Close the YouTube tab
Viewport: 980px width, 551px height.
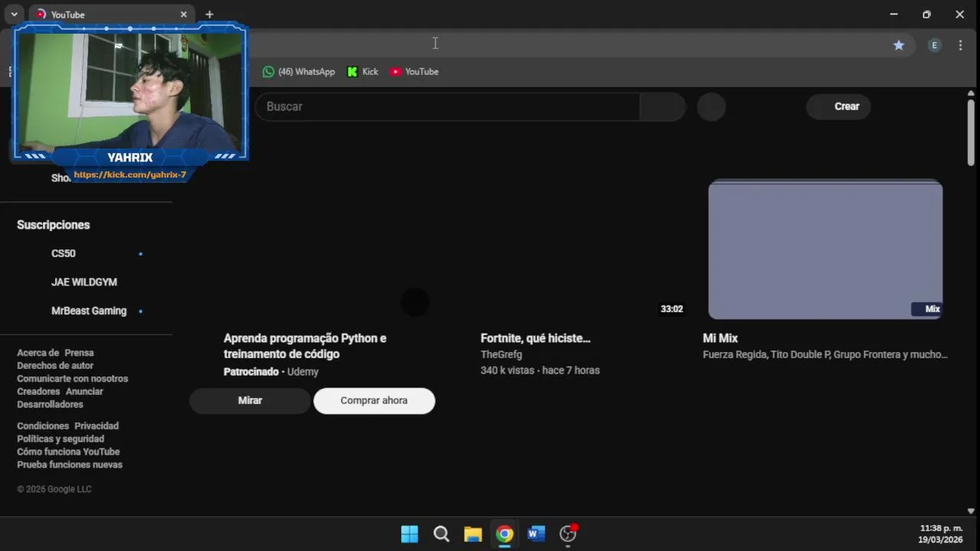point(184,15)
